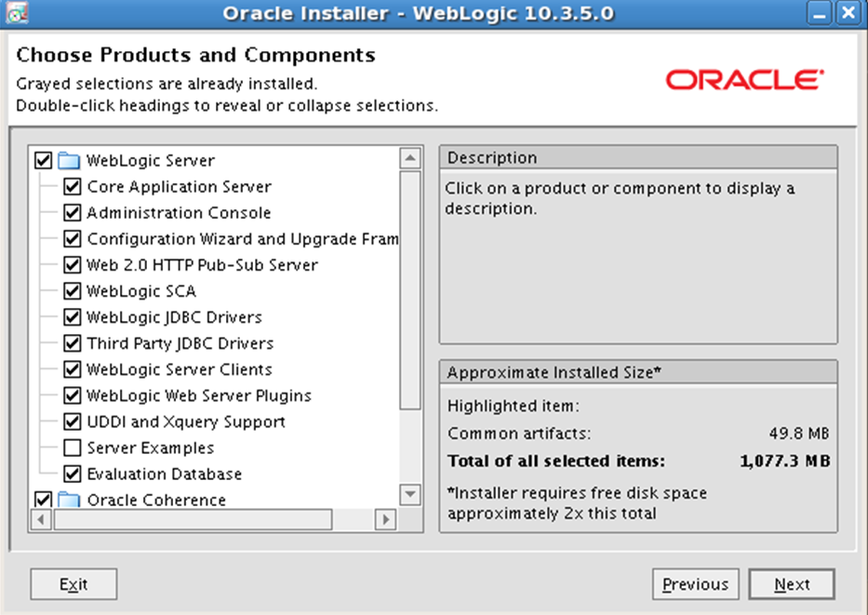Click the vertical scrollbar thumb in component list

click(x=410, y=290)
